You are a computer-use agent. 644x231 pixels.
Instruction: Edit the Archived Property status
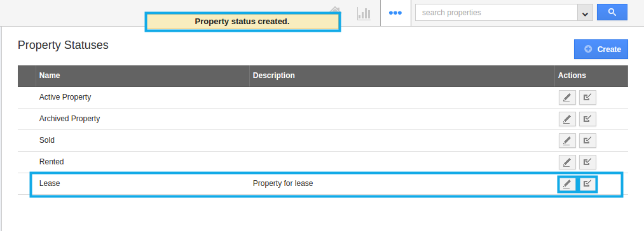point(567,119)
